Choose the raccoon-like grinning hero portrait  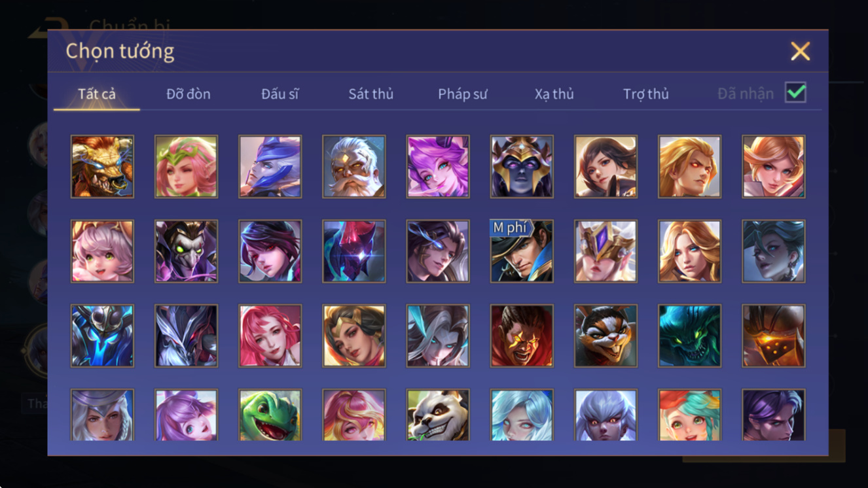coord(606,336)
